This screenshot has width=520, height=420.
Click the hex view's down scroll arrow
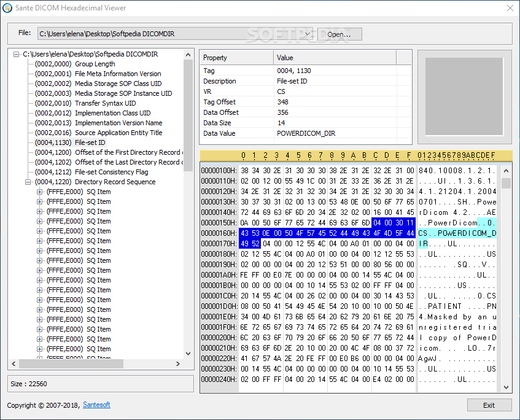pos(506,387)
